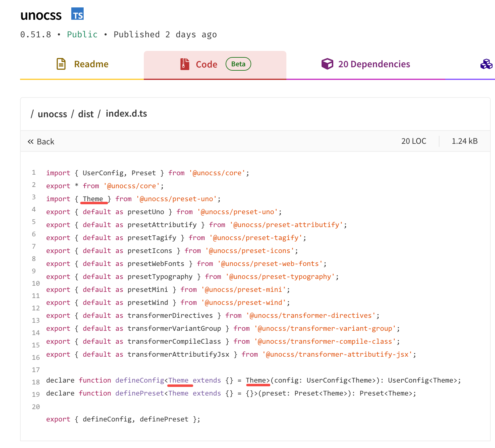Screen dimensions: 495x448
Task: Click the 20 LOC label
Action: click(x=414, y=141)
